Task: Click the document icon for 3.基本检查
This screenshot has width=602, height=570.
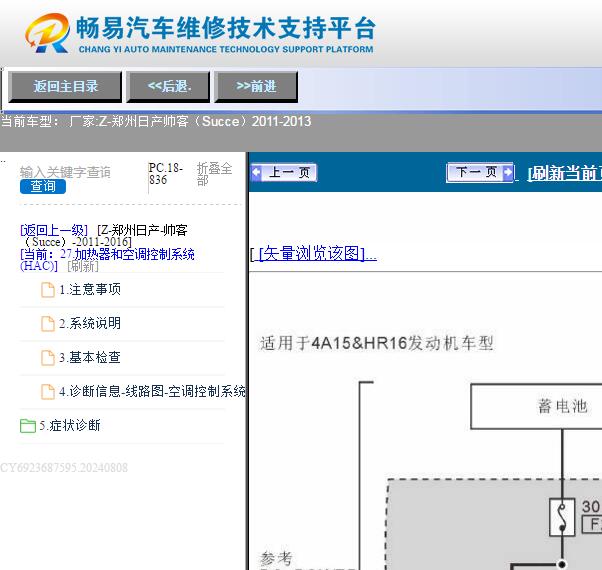Action: click(x=48, y=358)
